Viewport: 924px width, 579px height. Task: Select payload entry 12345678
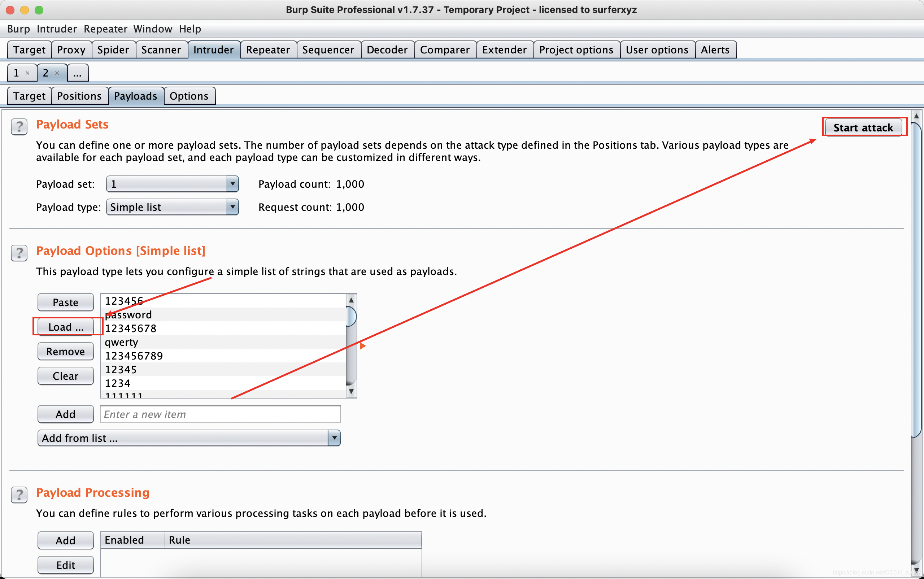pyautogui.click(x=223, y=328)
